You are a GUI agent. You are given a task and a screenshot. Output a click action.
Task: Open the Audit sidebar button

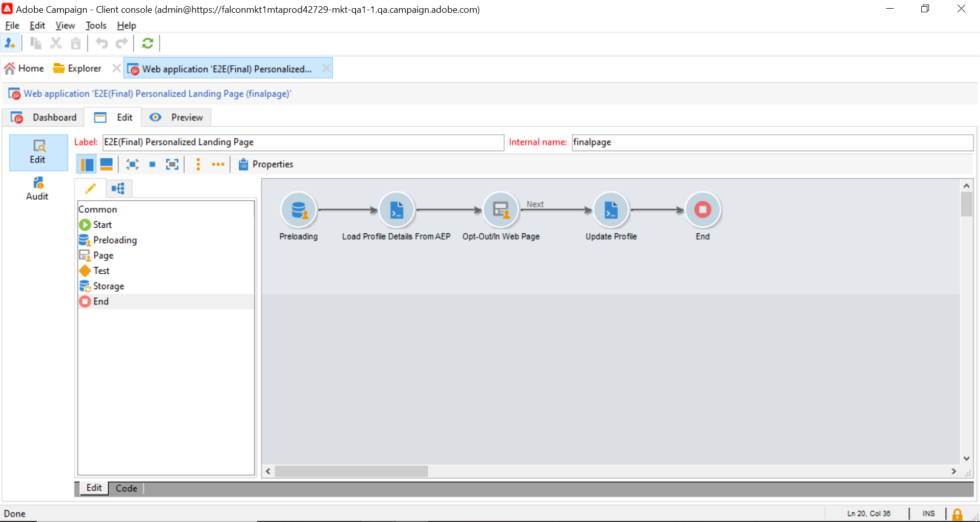(38, 188)
